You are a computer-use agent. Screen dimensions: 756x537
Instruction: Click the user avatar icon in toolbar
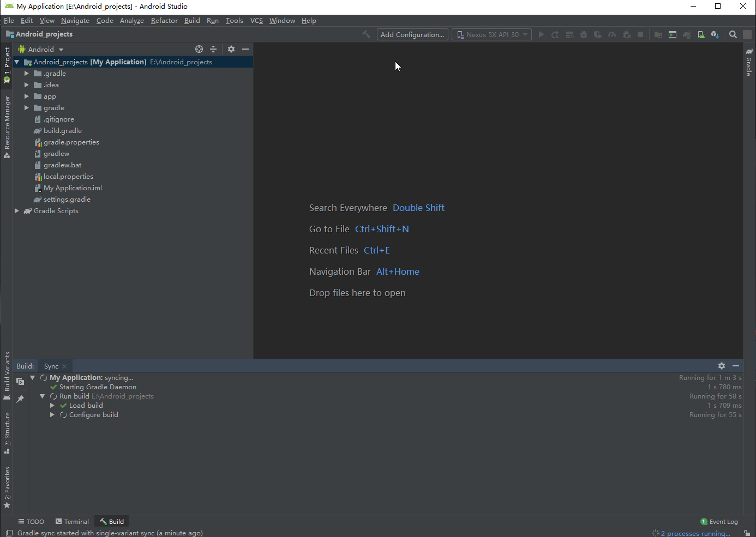pos(747,34)
